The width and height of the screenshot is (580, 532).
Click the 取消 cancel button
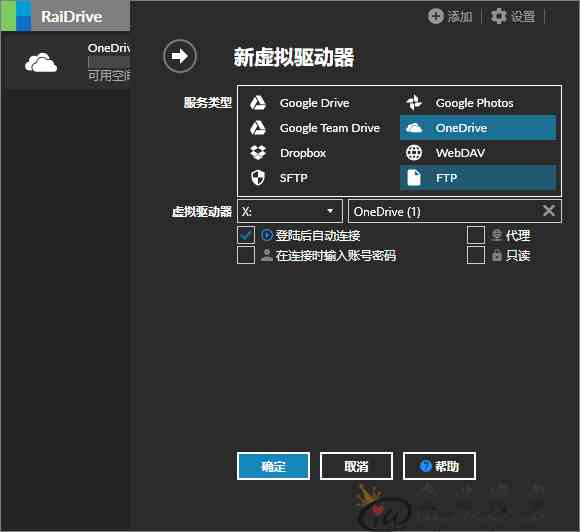(x=356, y=466)
